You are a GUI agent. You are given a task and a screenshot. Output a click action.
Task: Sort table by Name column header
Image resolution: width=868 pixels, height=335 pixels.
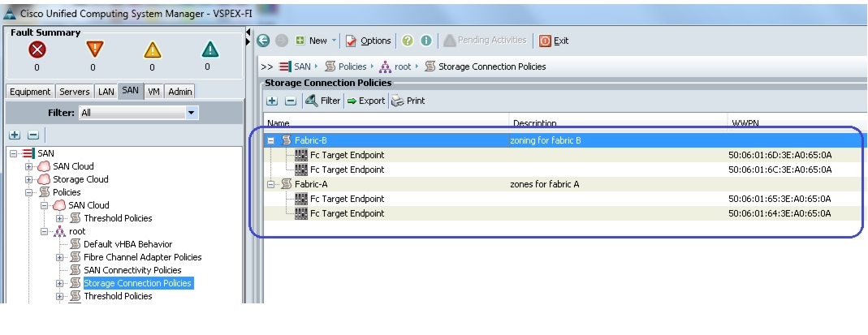pyautogui.click(x=386, y=122)
